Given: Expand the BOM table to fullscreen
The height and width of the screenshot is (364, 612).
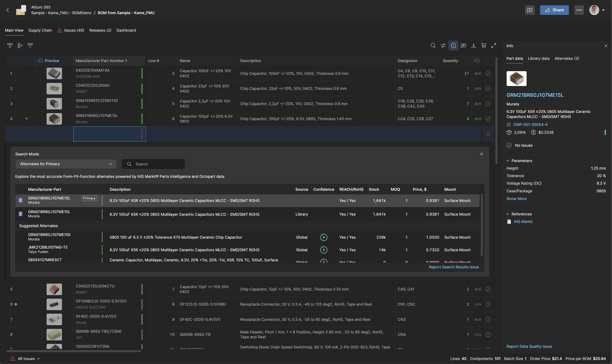Looking at the screenshot, I should coord(494,46).
